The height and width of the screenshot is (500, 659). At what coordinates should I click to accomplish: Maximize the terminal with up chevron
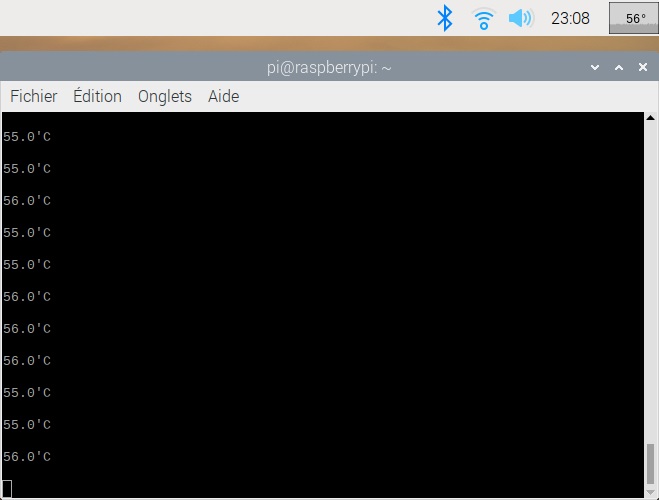pyautogui.click(x=619, y=67)
